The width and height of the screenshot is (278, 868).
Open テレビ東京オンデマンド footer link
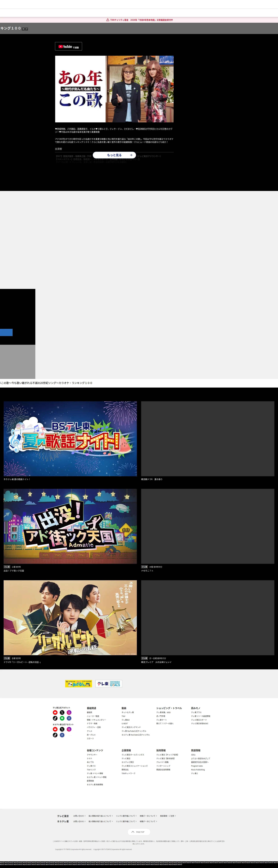(131, 727)
